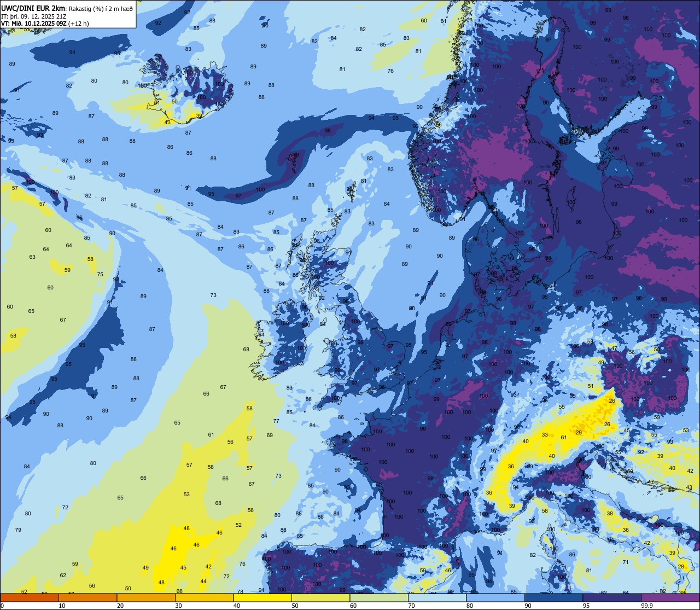This screenshot has width=700, height=610.
Task: Click the 80–90 light blue legend swatch
Action: click(x=495, y=597)
